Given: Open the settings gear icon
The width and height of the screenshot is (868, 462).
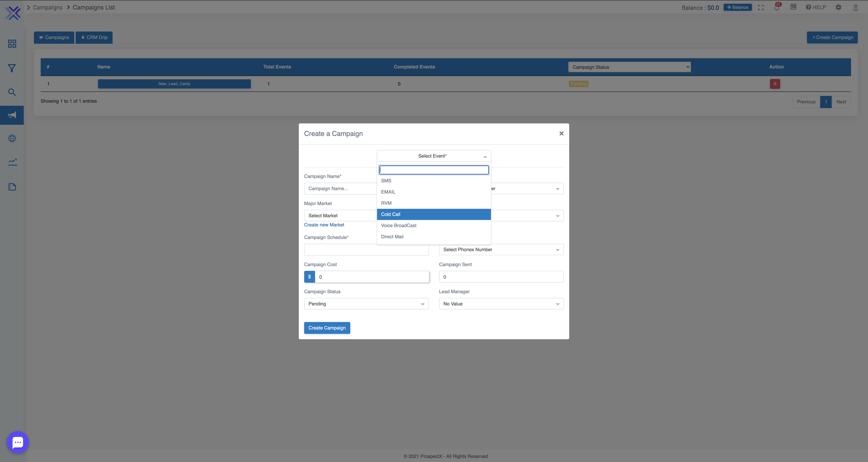Looking at the screenshot, I should pos(838,7).
